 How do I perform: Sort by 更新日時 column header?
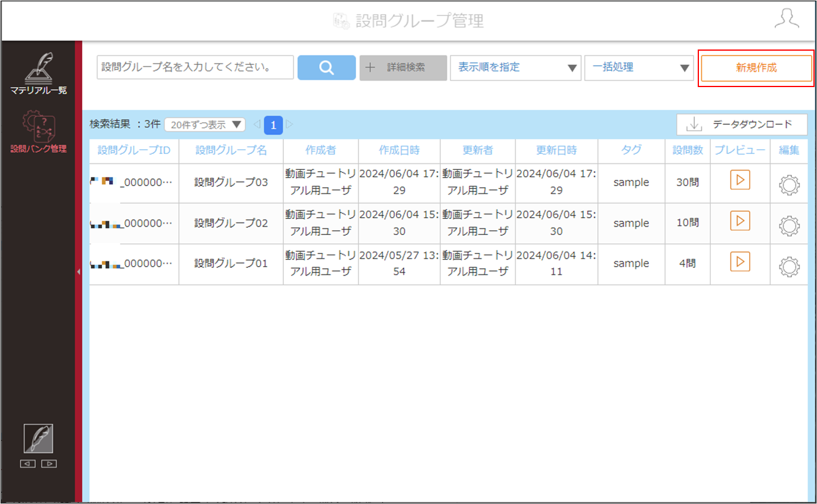(557, 150)
